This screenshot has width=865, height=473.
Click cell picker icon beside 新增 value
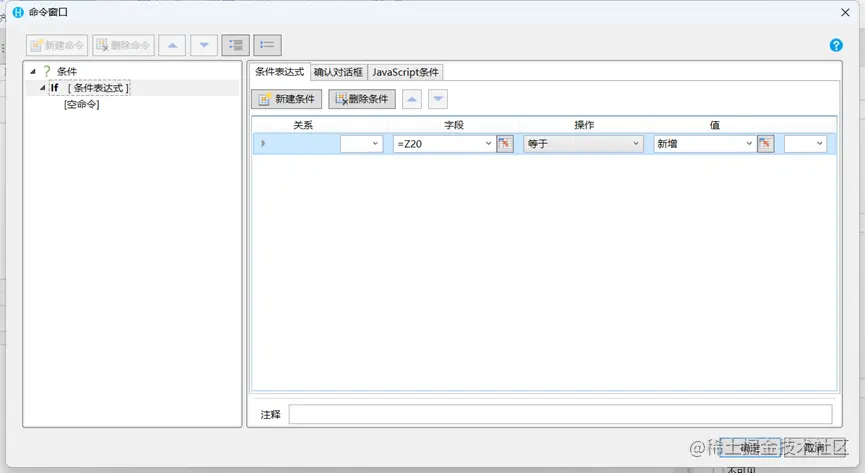(766, 144)
